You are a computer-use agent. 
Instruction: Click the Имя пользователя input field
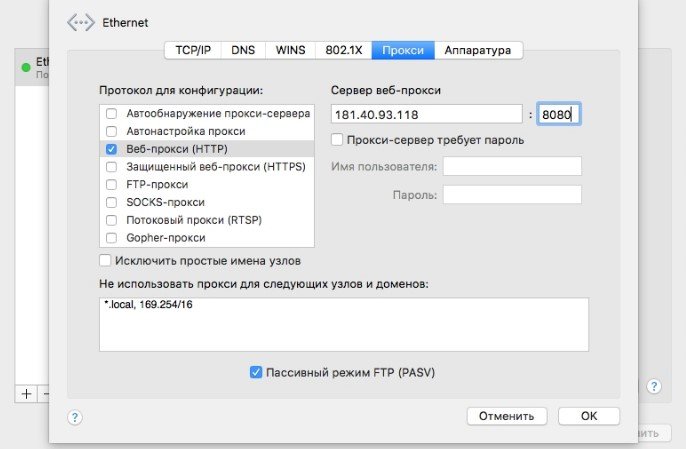[512, 166]
